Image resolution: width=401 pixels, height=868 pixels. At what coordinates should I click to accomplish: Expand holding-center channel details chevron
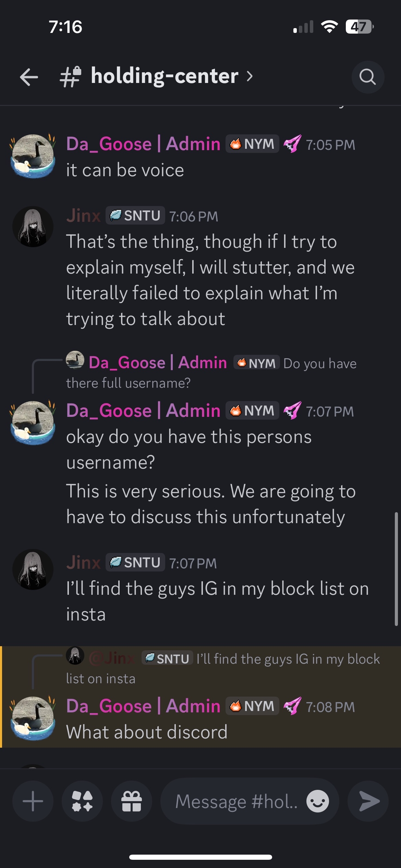point(250,76)
